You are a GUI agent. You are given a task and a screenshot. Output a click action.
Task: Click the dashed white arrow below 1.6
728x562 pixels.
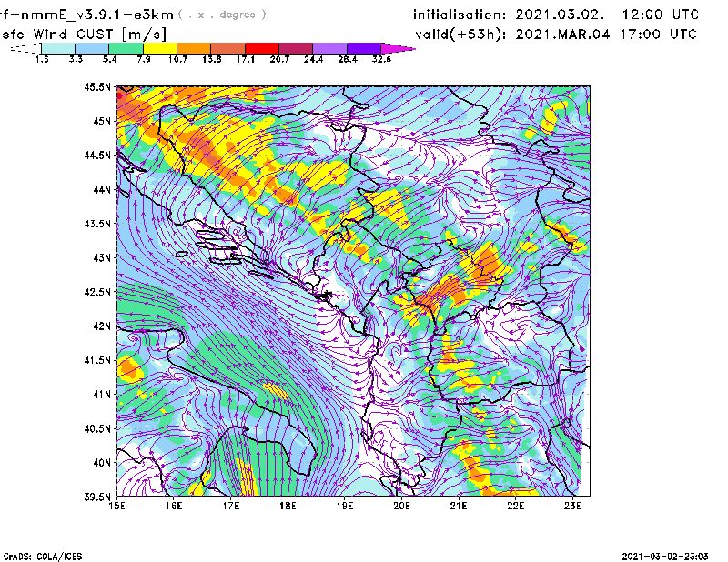click(x=25, y=48)
